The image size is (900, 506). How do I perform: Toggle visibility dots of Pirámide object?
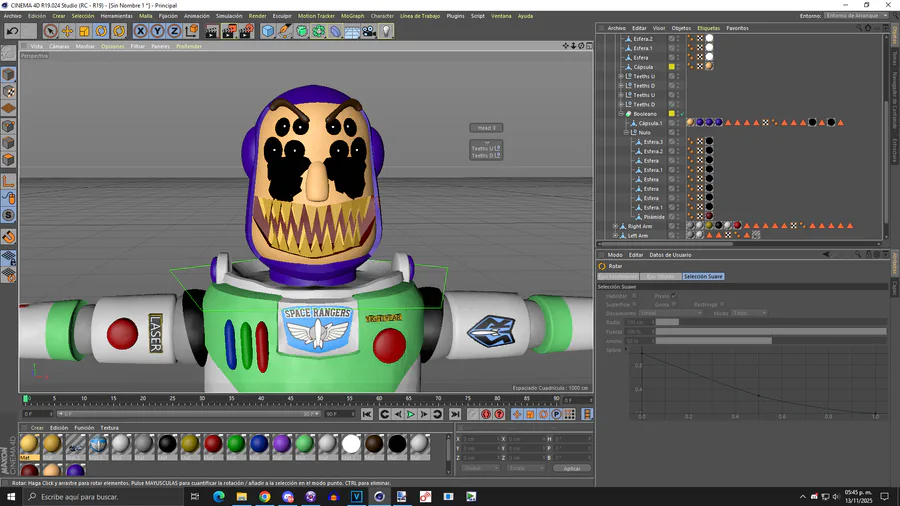(x=678, y=217)
